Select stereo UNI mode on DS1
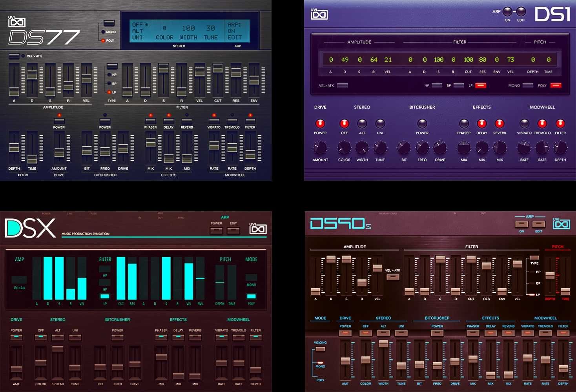Viewport: 576px width, 392px height. [x=380, y=123]
